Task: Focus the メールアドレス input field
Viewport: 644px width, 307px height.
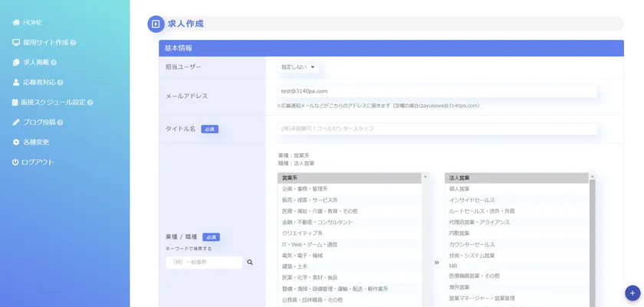Action: click(437, 91)
